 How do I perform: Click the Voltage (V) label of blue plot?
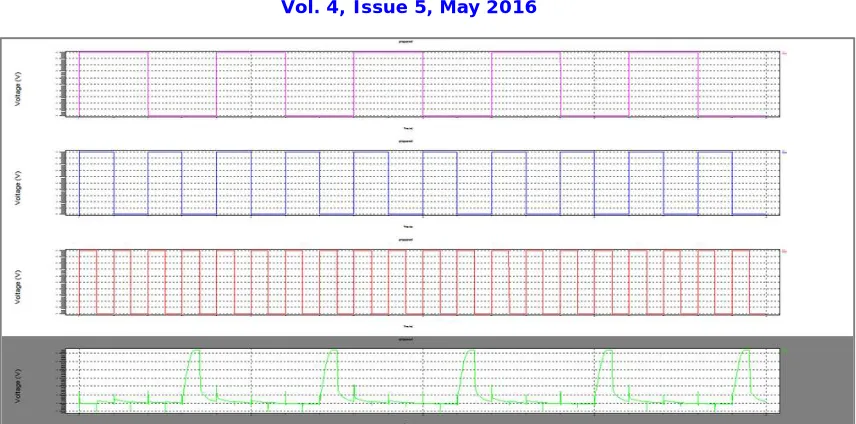coord(19,187)
